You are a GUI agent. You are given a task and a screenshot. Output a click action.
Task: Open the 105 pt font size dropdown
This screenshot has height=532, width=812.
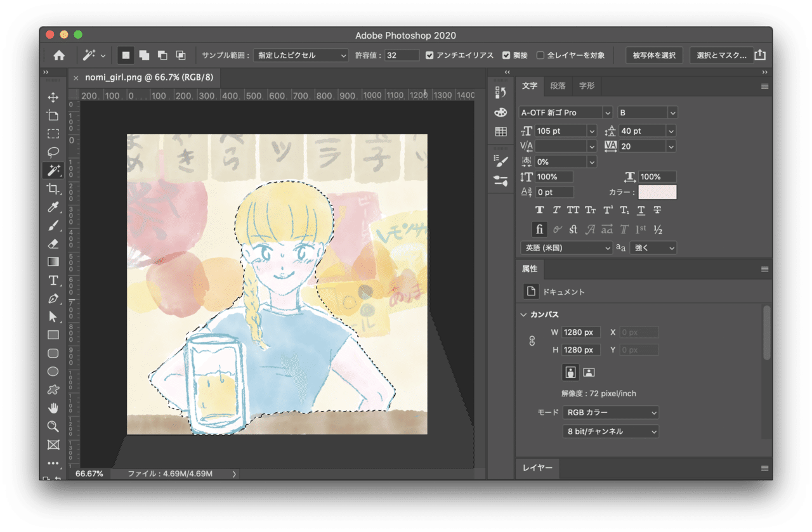point(566,131)
